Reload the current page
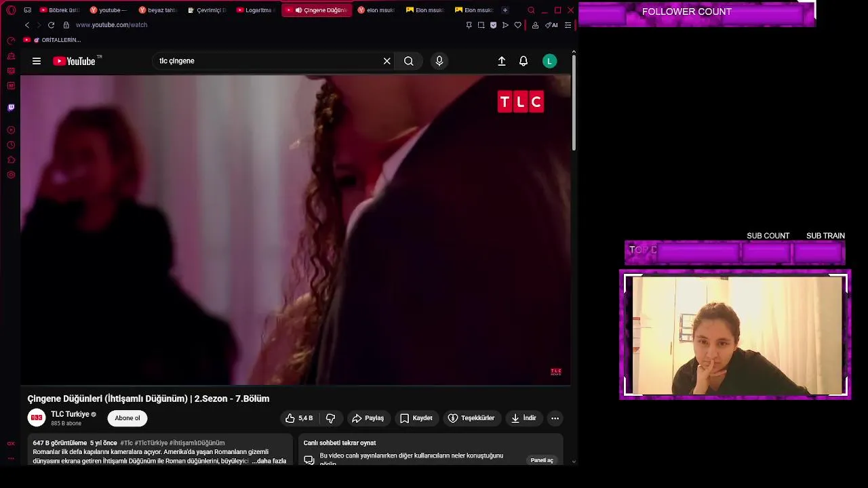The image size is (868, 488). [x=51, y=25]
